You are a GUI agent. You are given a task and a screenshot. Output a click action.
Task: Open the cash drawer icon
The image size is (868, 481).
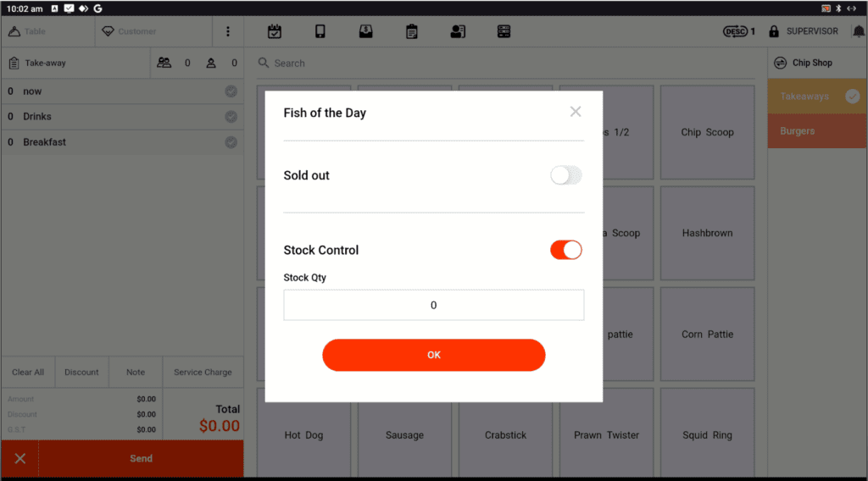pos(366,31)
